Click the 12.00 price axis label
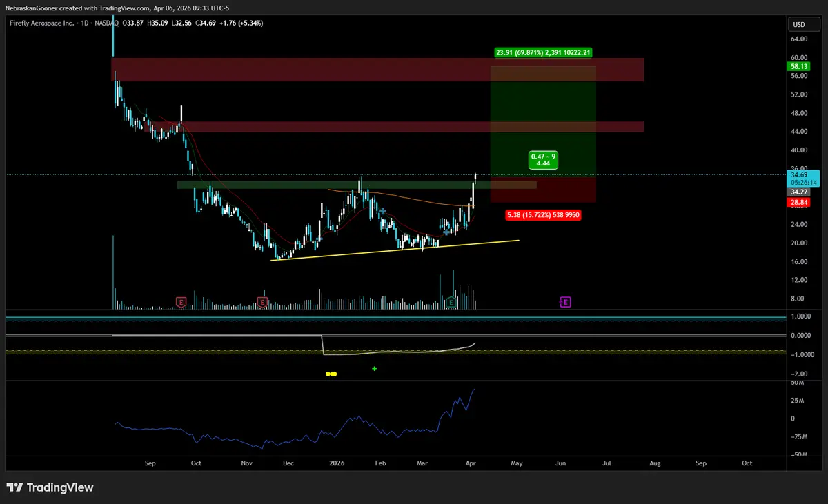The width and height of the screenshot is (828, 504). (799, 281)
